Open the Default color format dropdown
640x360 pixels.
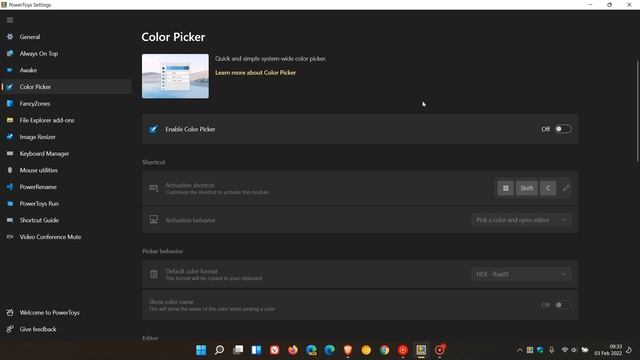click(521, 274)
